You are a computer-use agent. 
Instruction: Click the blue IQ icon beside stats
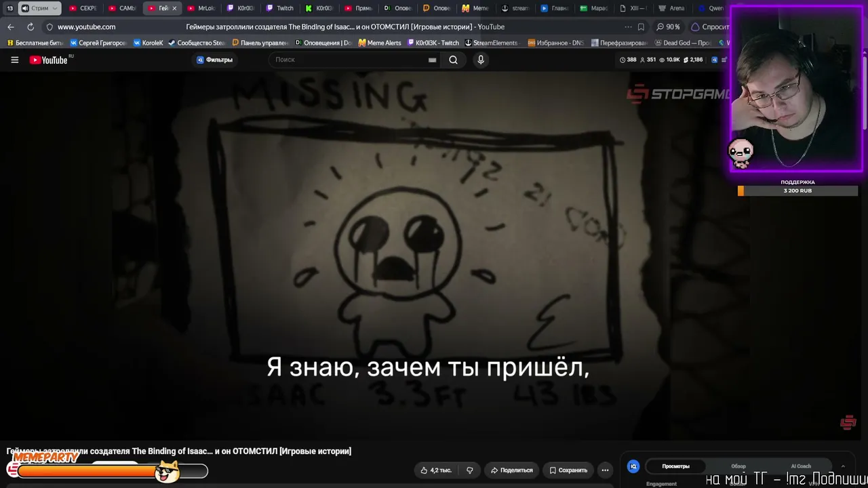coord(714,60)
